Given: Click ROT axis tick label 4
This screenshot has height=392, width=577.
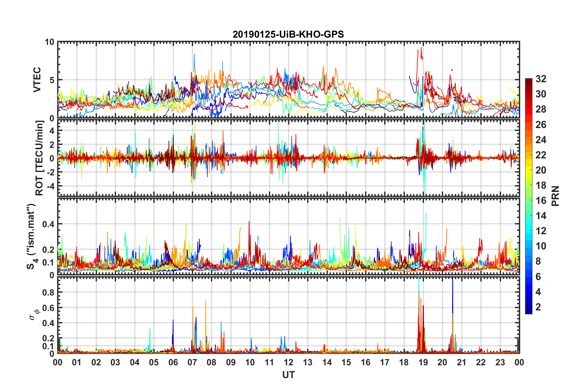Looking at the screenshot, I should pyautogui.click(x=52, y=131).
